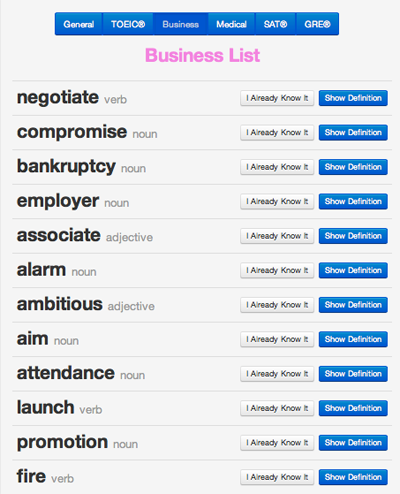Show the definition of launch
Screen dimensions: 400x494
click(x=353, y=408)
